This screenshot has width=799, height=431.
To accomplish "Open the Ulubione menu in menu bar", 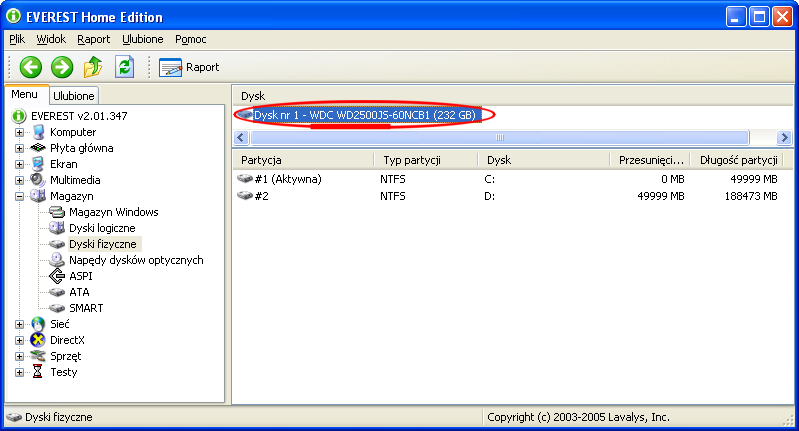I will [143, 39].
